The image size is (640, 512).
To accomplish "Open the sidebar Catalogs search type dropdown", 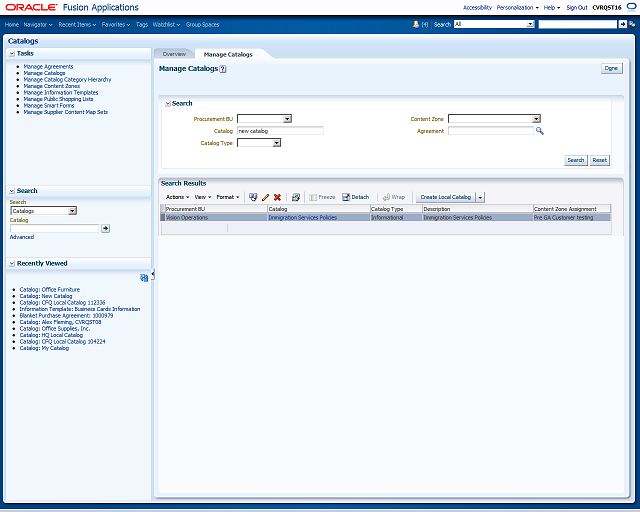I will pos(72,211).
